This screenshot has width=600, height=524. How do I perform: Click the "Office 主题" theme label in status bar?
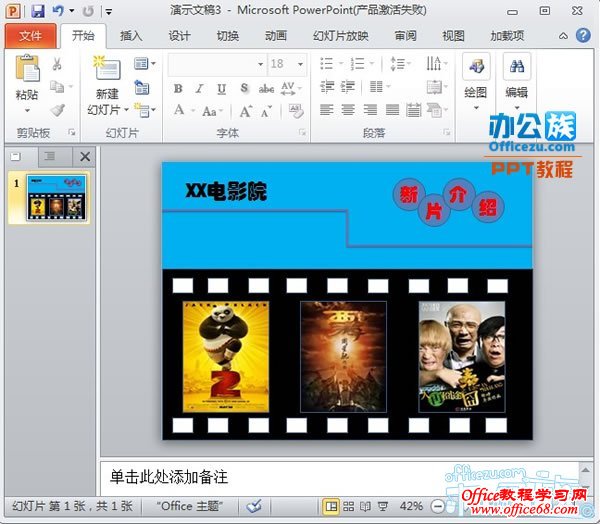click(x=189, y=507)
